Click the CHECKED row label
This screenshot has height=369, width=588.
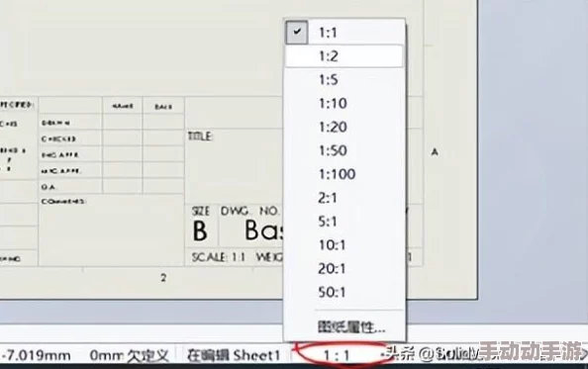tap(58, 138)
